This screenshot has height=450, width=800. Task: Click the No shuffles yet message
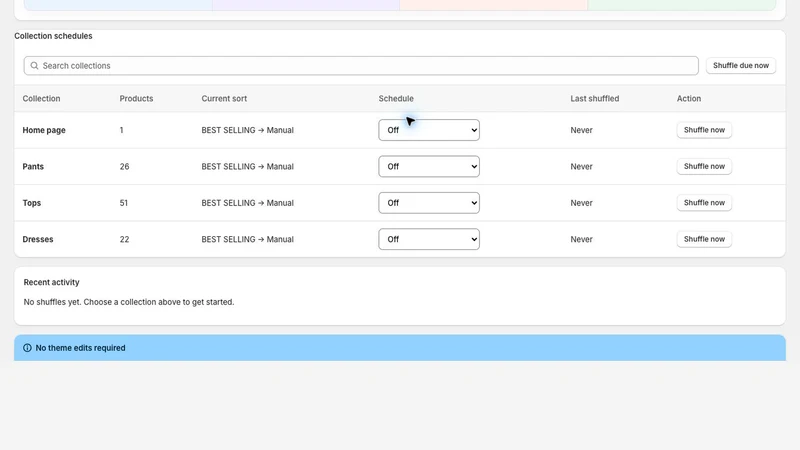click(129, 302)
